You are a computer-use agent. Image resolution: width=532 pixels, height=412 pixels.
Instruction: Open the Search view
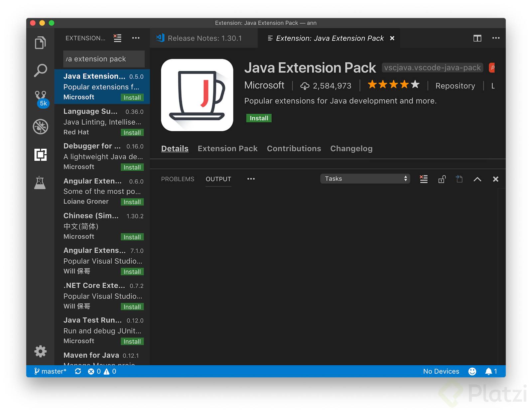(40, 70)
